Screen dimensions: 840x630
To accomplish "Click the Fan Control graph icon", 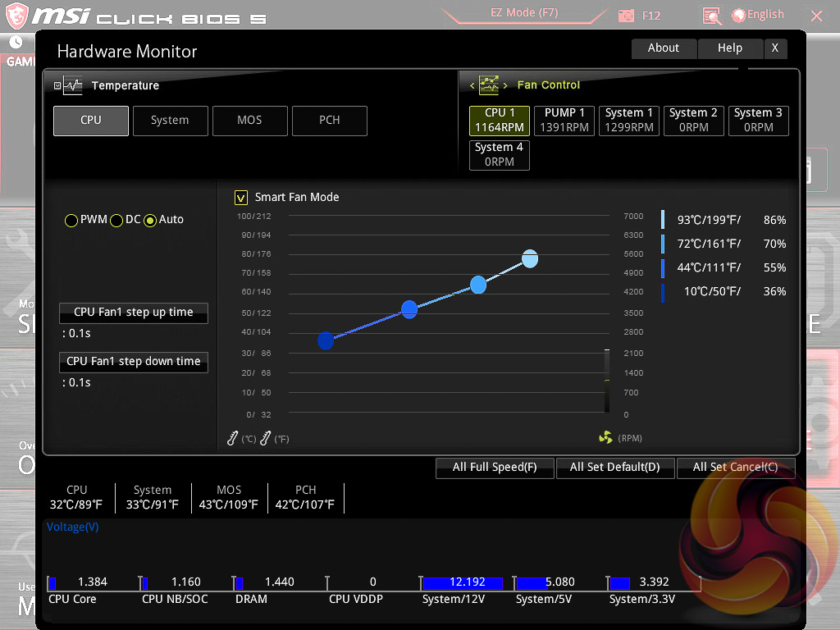I will (x=489, y=85).
